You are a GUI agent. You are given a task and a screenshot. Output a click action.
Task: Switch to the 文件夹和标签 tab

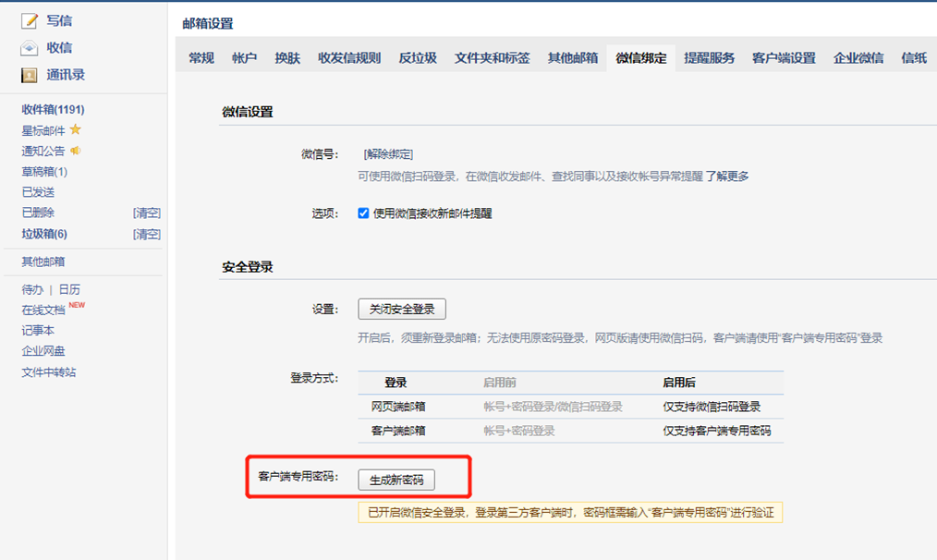pos(493,58)
